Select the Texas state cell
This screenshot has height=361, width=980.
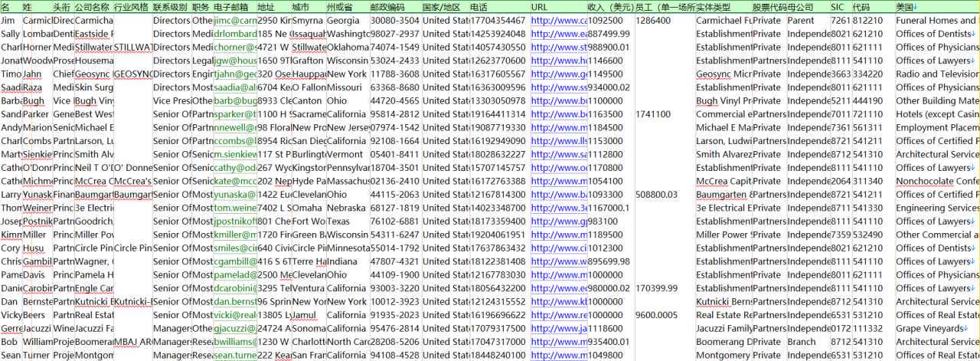point(347,222)
